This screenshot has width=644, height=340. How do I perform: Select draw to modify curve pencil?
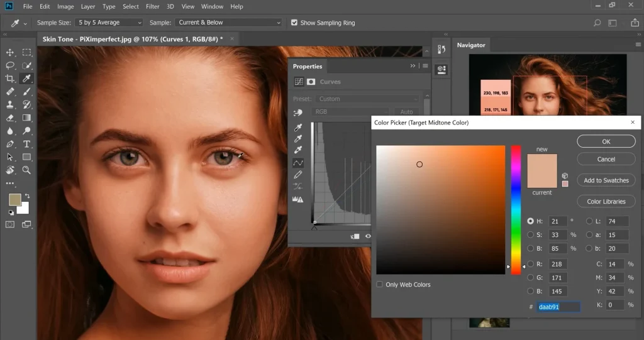pos(298,175)
